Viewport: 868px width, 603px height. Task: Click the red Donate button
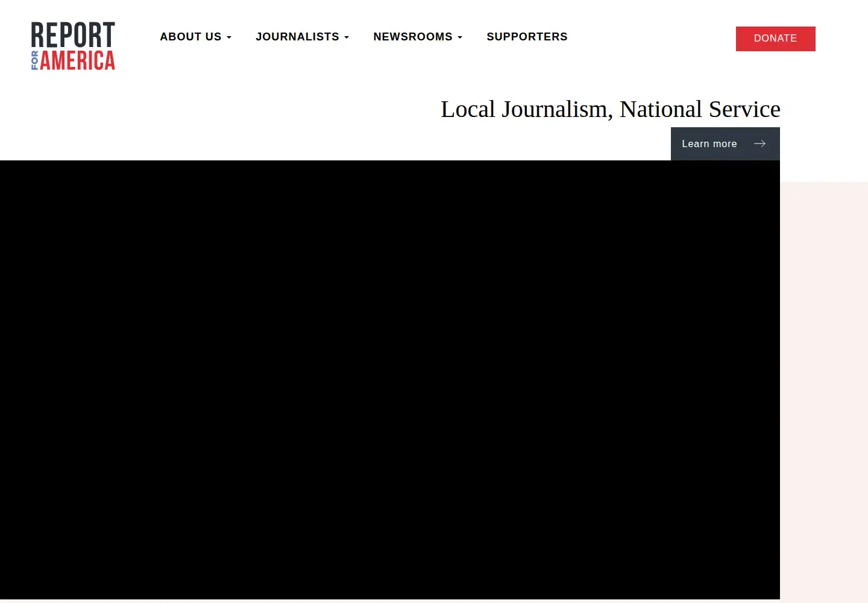pos(775,39)
